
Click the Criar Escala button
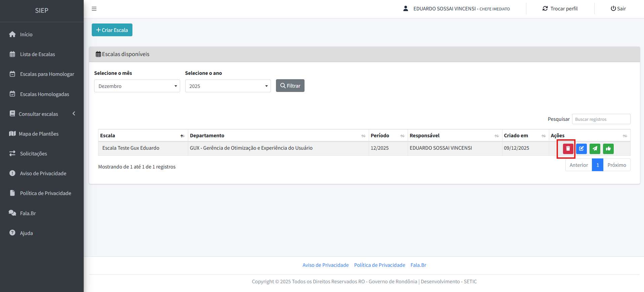pyautogui.click(x=112, y=30)
